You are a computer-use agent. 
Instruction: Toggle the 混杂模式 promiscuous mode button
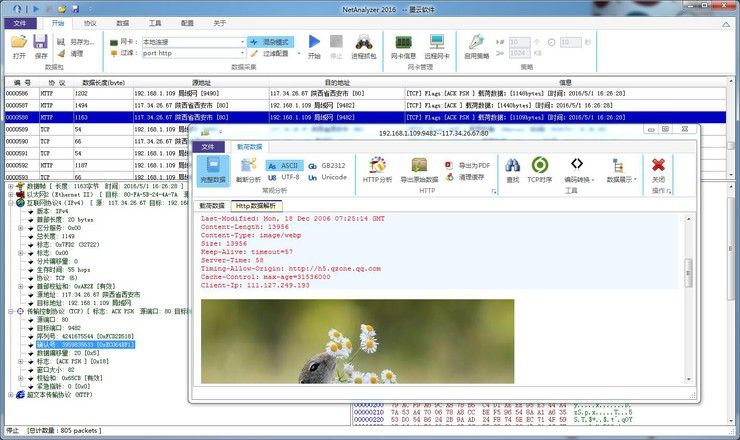tap(270, 42)
